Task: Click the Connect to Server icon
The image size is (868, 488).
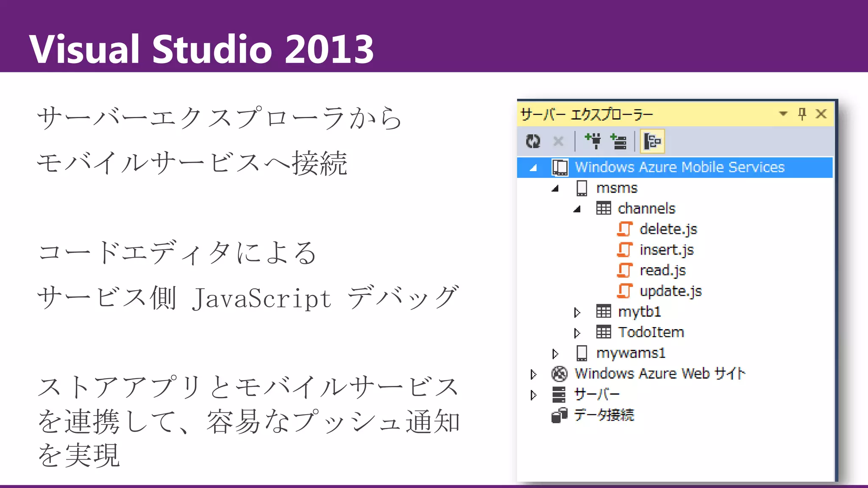Action: [618, 141]
